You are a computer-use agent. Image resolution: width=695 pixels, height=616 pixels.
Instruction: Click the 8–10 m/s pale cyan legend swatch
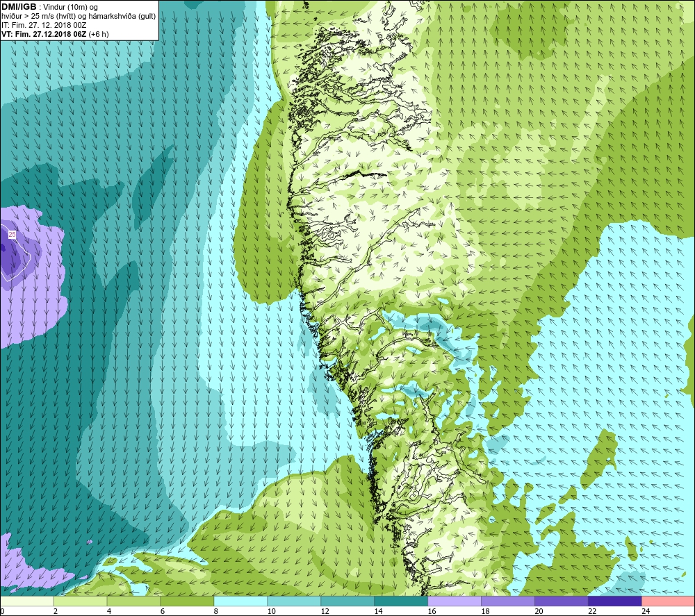[240, 601]
